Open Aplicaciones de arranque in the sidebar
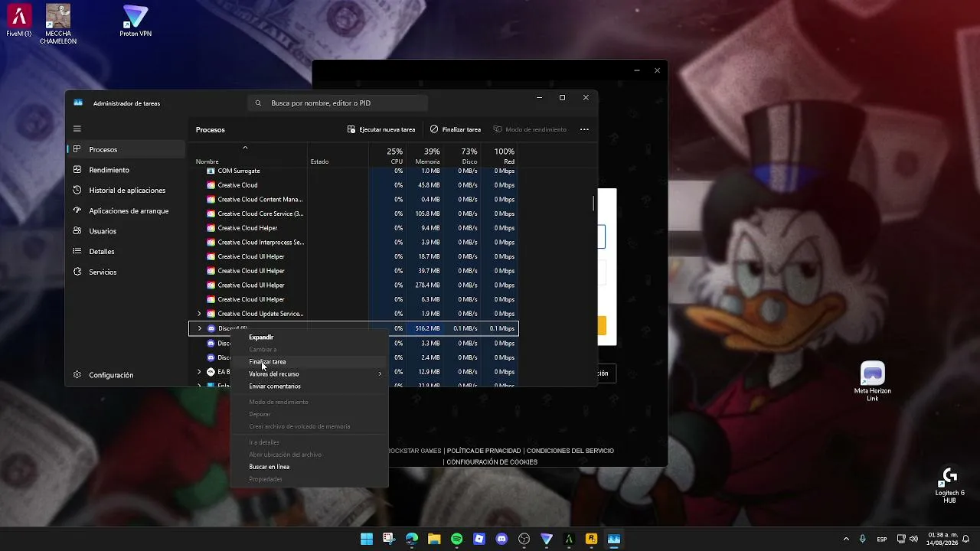Screen dimensions: 980x551 point(126,210)
